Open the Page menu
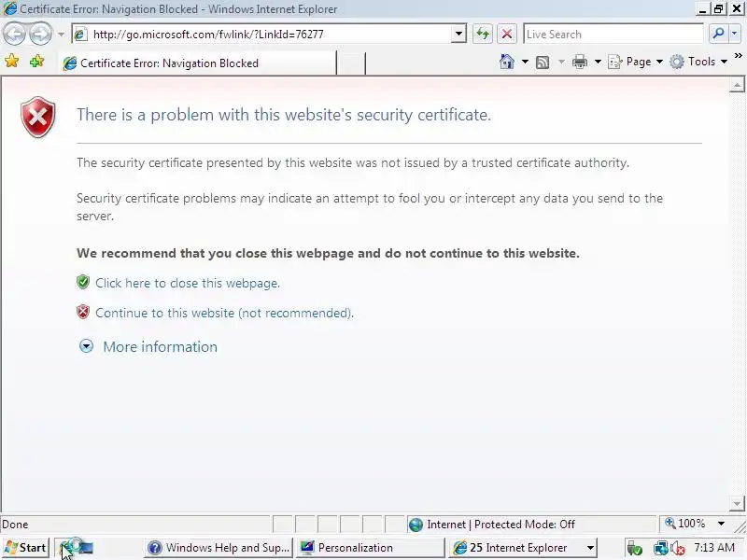This screenshot has height=560, width=747. point(636,62)
